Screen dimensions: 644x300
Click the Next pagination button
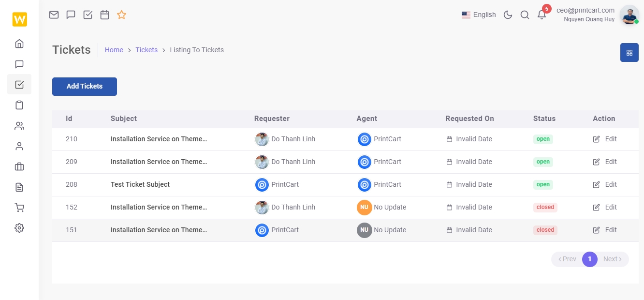click(613, 259)
